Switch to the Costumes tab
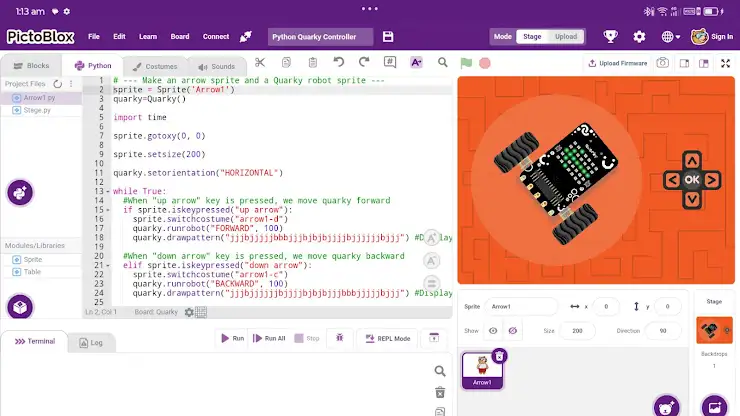Image resolution: width=740 pixels, height=416 pixels. coord(155,66)
